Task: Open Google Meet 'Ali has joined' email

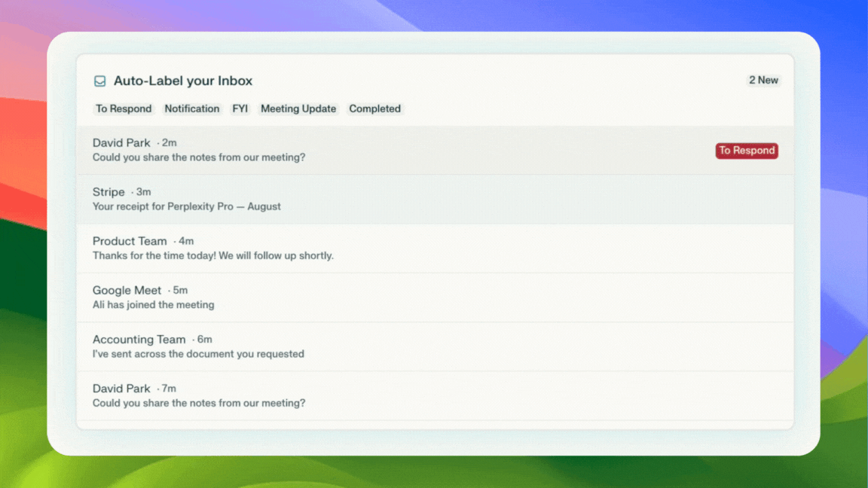Action: (x=435, y=297)
